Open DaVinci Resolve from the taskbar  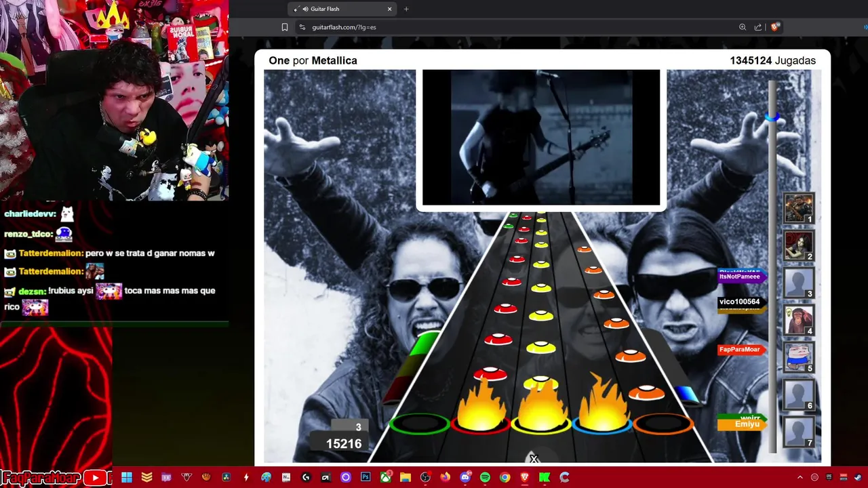(x=226, y=477)
